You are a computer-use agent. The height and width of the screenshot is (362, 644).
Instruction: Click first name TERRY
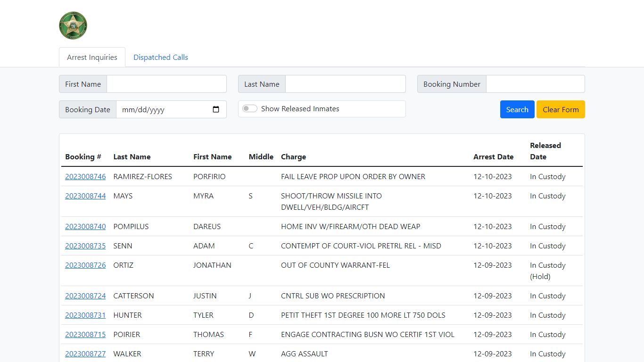[x=204, y=354]
